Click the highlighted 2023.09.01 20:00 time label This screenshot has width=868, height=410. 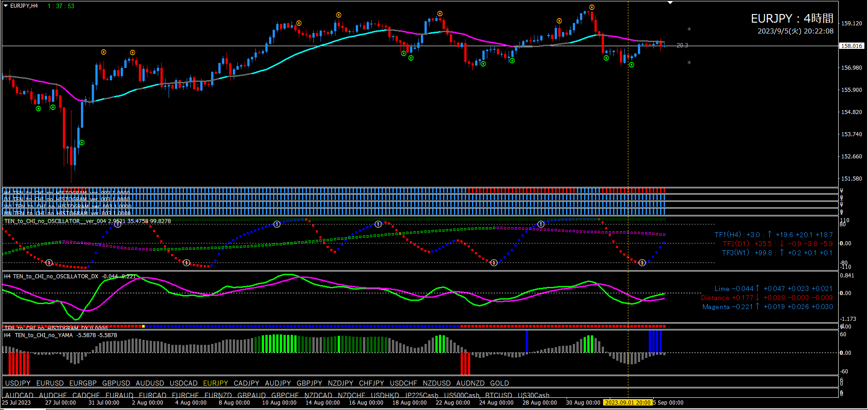[x=627, y=403]
